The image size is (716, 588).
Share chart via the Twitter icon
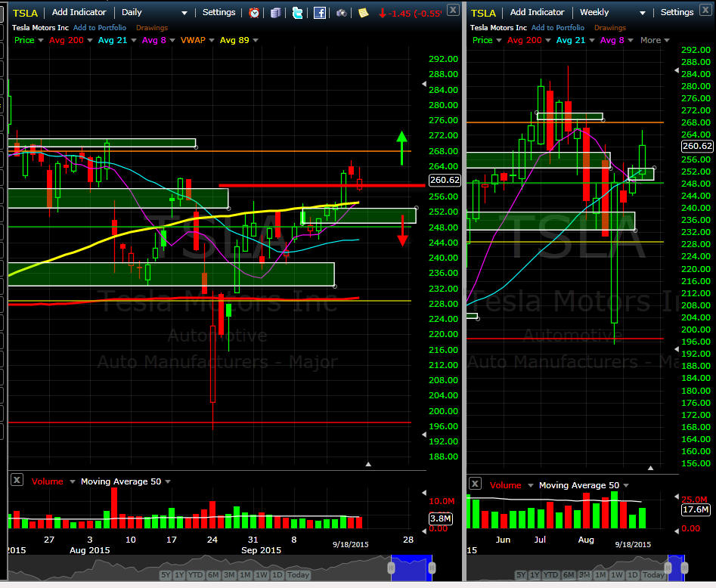click(297, 13)
